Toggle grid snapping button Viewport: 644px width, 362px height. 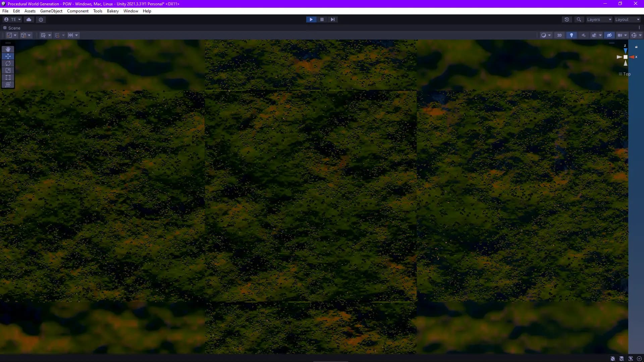click(57, 35)
